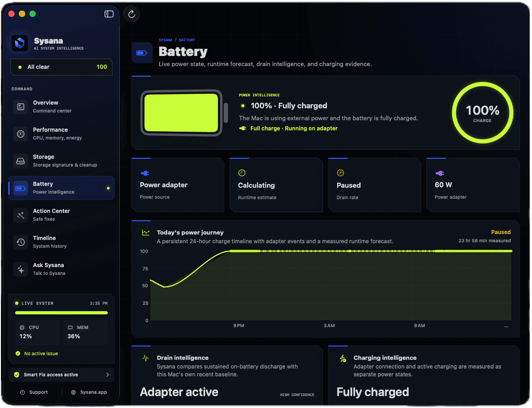532x408 pixels.
Task: Expand Smart Fix access chevron
Action: 108,375
